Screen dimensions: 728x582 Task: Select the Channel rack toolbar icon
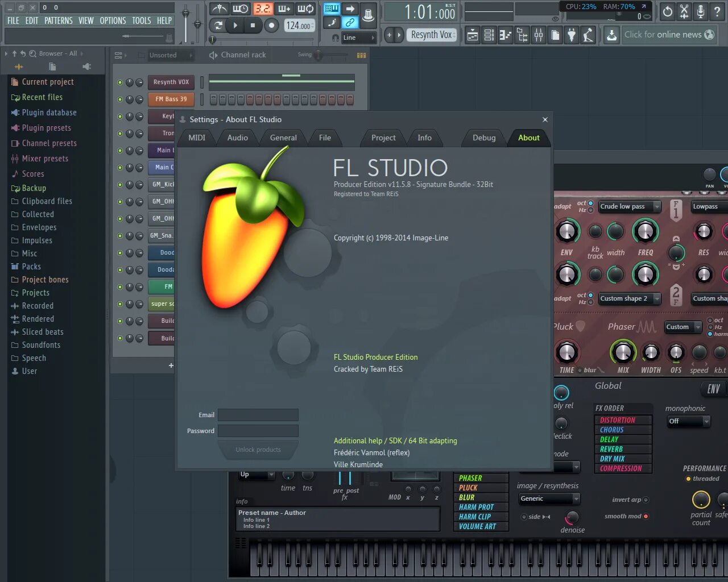point(489,35)
